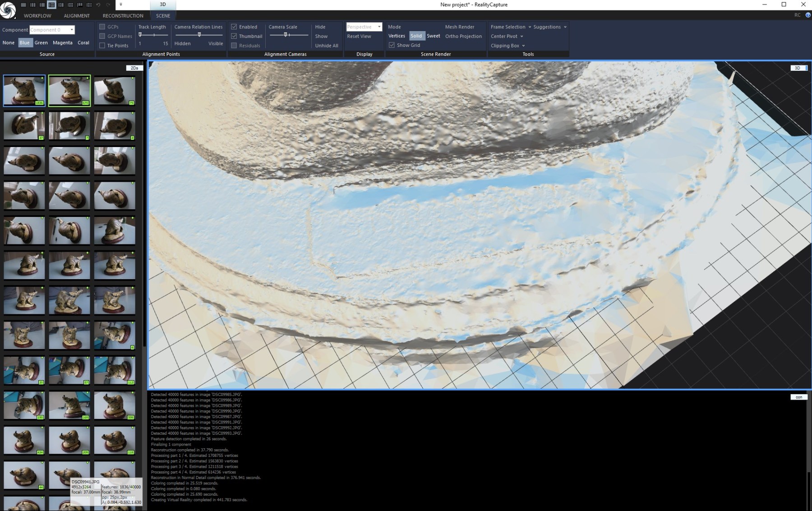Click the Undo arrow icon
The width and height of the screenshot is (812, 511).
pyautogui.click(x=98, y=5)
